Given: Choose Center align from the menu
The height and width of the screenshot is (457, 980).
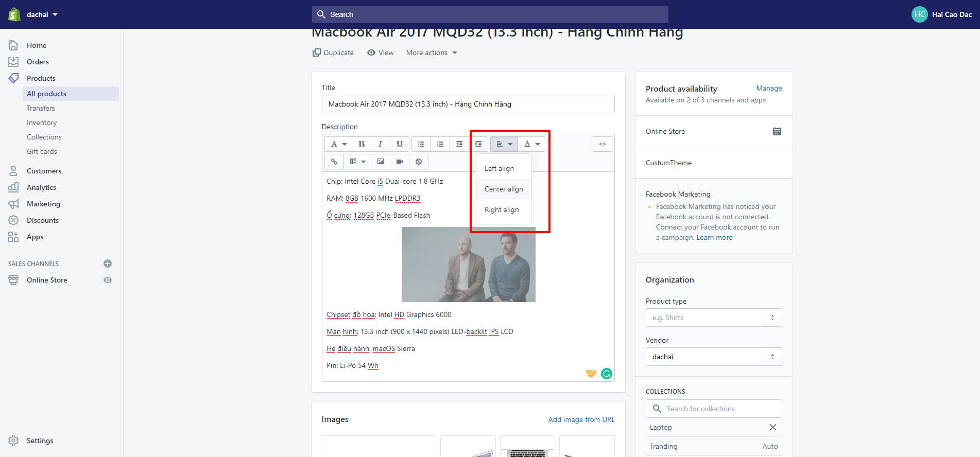Looking at the screenshot, I should (x=504, y=189).
